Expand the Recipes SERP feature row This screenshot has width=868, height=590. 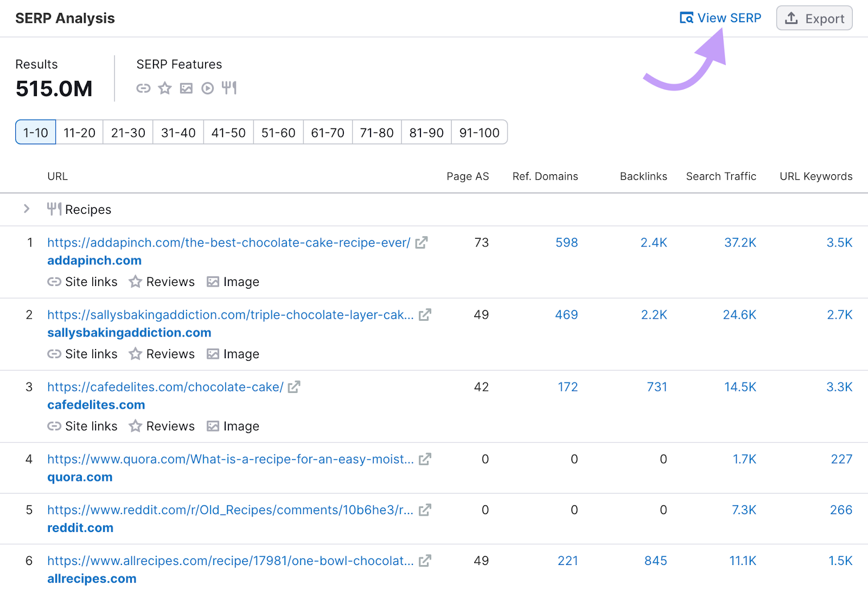click(x=25, y=209)
